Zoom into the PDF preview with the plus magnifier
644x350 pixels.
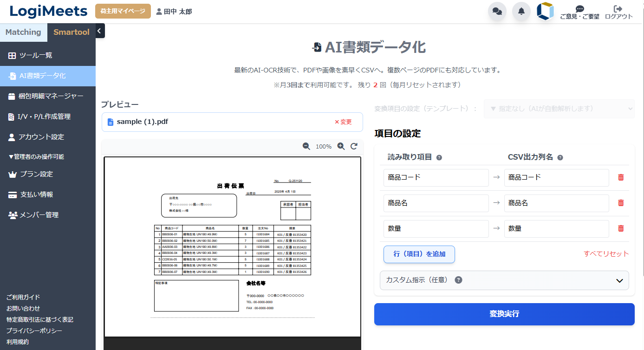pyautogui.click(x=341, y=146)
